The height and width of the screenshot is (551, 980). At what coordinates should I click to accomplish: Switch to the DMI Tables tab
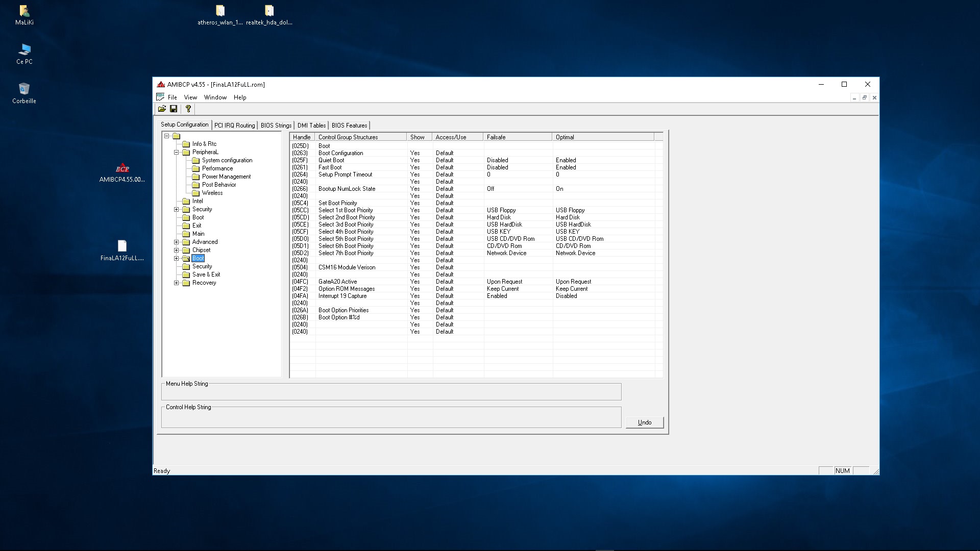click(311, 126)
